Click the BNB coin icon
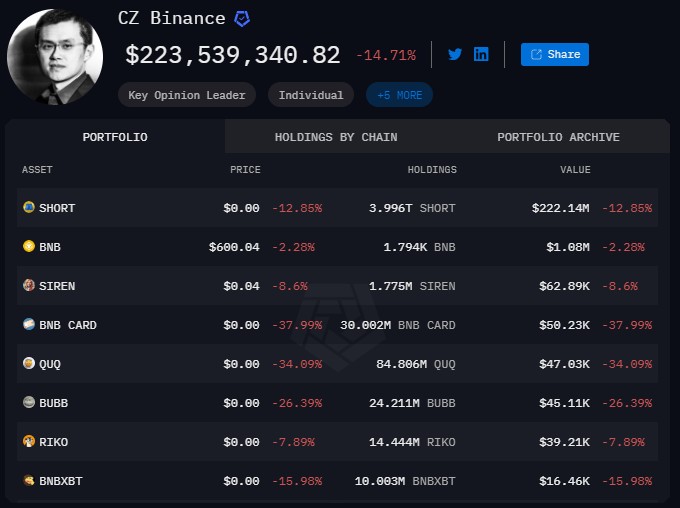The width and height of the screenshot is (680, 508). 29,246
